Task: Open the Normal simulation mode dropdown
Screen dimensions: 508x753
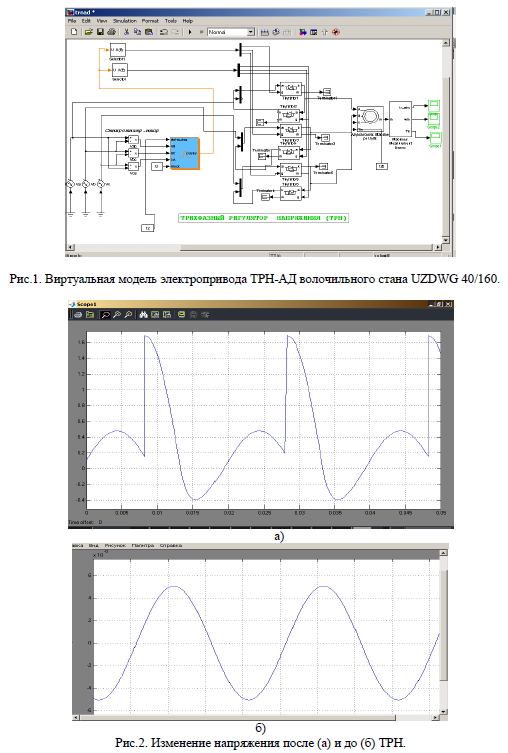Action: tap(231, 32)
